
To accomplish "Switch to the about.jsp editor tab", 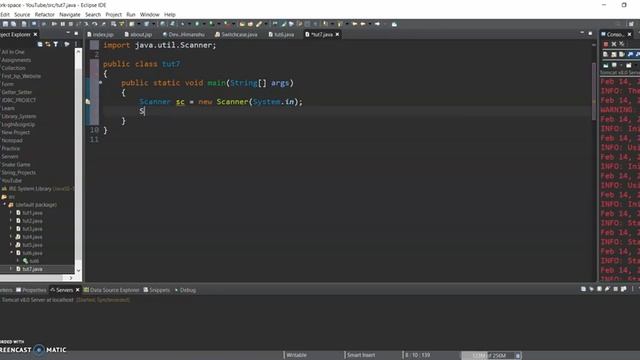I will click(x=138, y=35).
